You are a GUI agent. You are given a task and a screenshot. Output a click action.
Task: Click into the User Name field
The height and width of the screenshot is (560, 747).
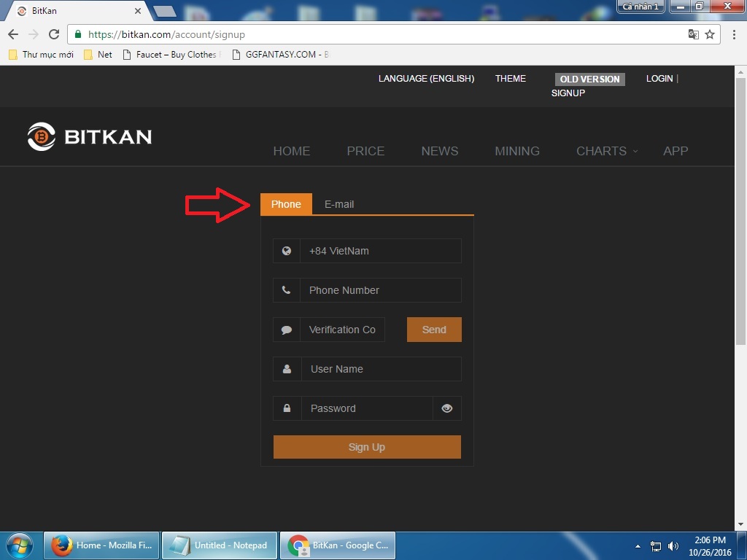point(381,369)
